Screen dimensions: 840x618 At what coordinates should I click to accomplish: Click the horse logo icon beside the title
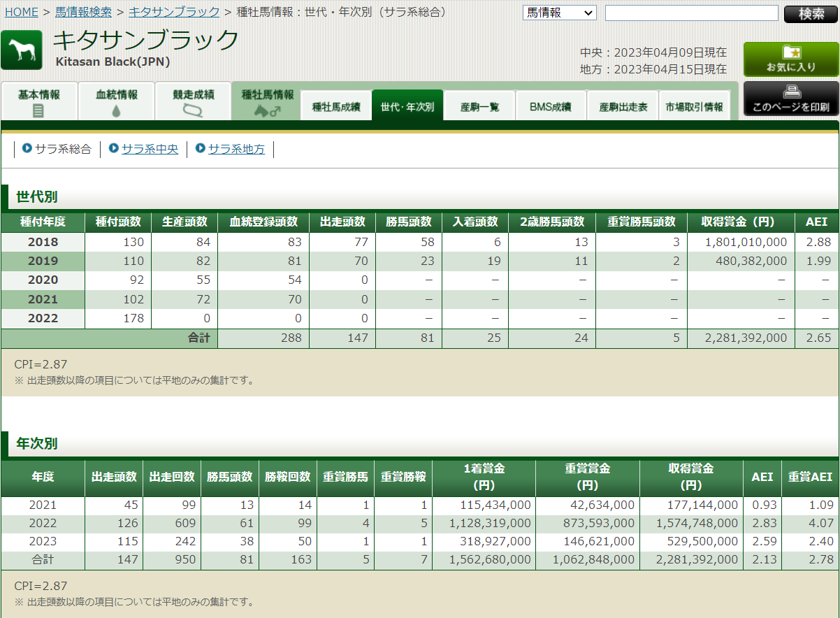pos(22,50)
